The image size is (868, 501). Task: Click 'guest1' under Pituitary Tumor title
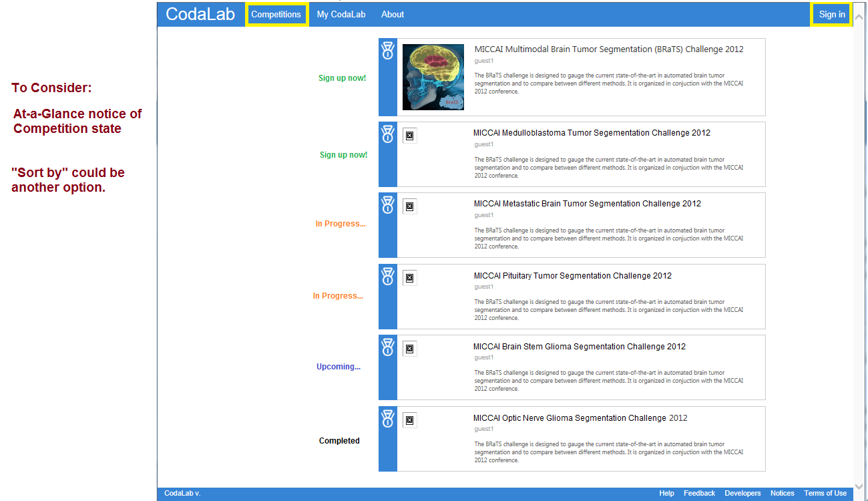point(484,287)
